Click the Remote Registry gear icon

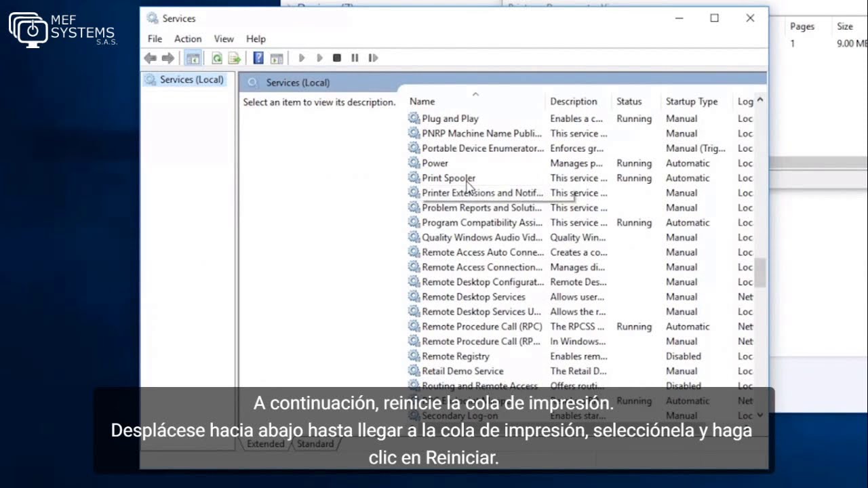pyautogui.click(x=414, y=356)
